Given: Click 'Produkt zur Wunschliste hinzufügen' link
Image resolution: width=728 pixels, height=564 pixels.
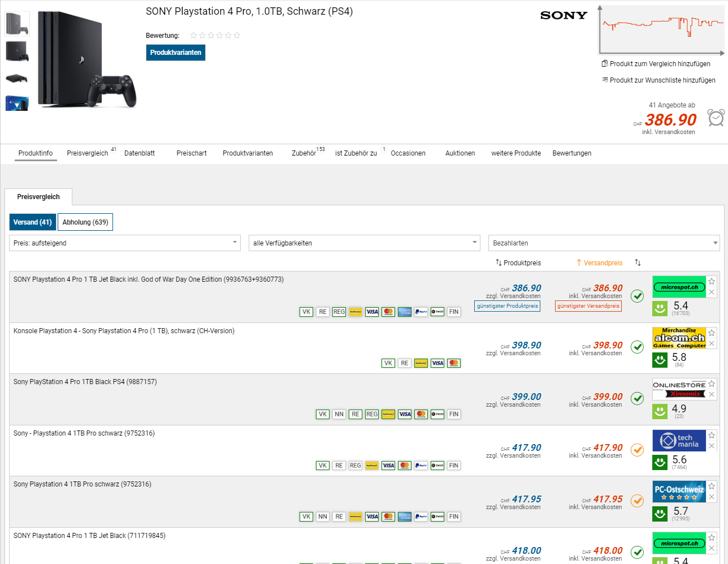Looking at the screenshot, I should coord(662,80).
